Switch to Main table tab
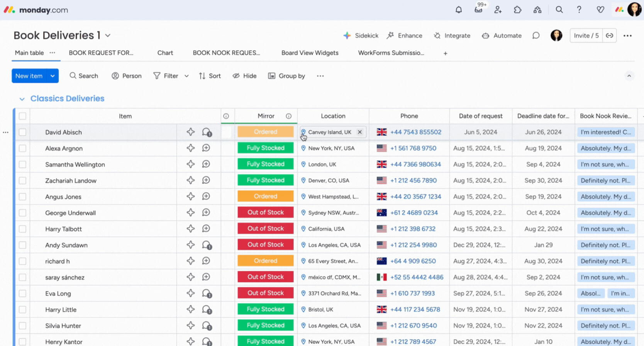Image resolution: width=644 pixels, height=346 pixels. [x=29, y=53]
